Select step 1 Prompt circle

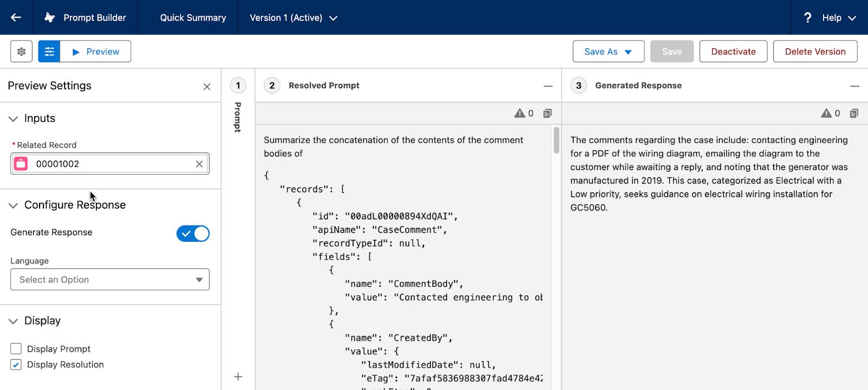pos(238,85)
